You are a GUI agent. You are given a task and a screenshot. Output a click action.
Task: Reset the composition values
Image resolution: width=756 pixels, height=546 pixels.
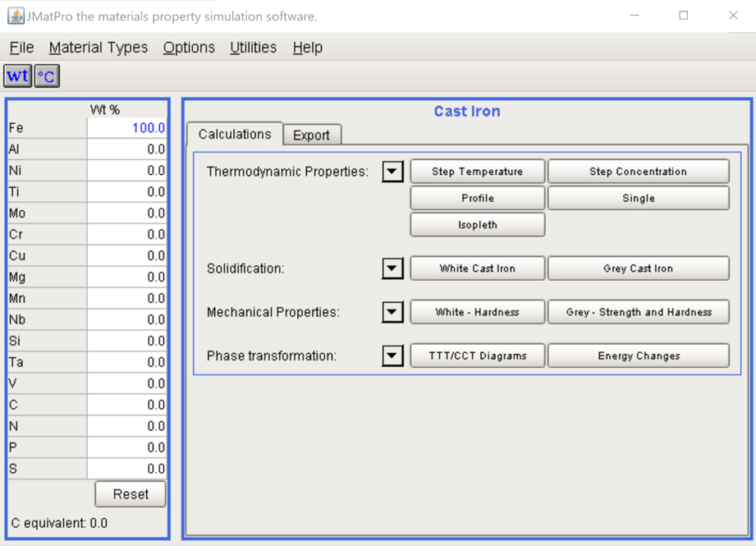point(131,494)
